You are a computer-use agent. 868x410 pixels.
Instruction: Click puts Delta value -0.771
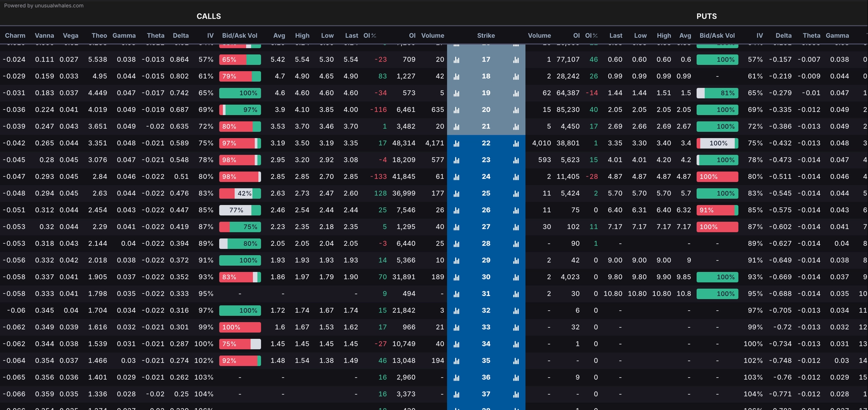[780, 394]
